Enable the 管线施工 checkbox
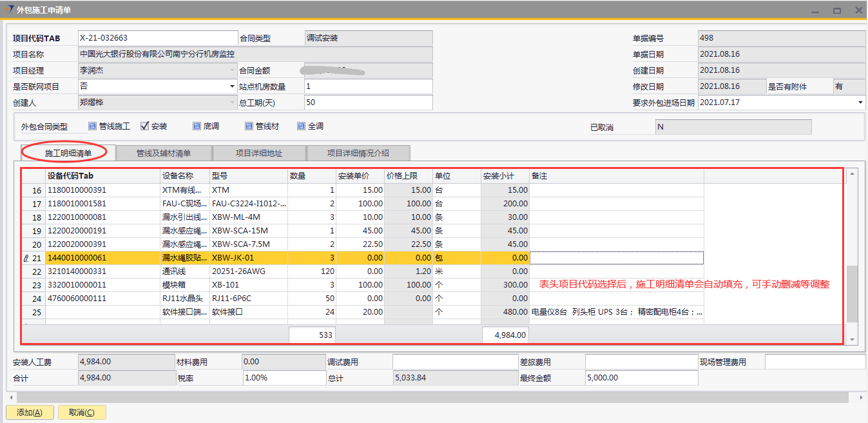Screen dimensions: 868x423 pyautogui.click(x=92, y=126)
